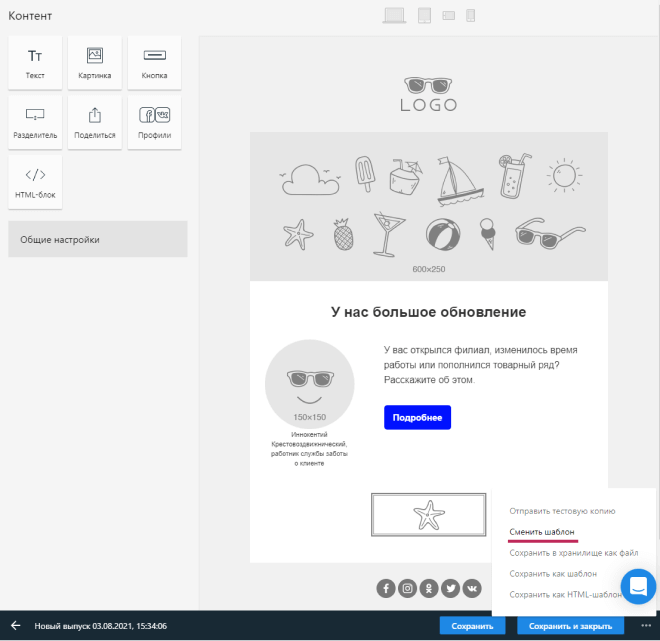Select the Картинка image block
The width and height of the screenshot is (660, 641).
[x=95, y=63]
